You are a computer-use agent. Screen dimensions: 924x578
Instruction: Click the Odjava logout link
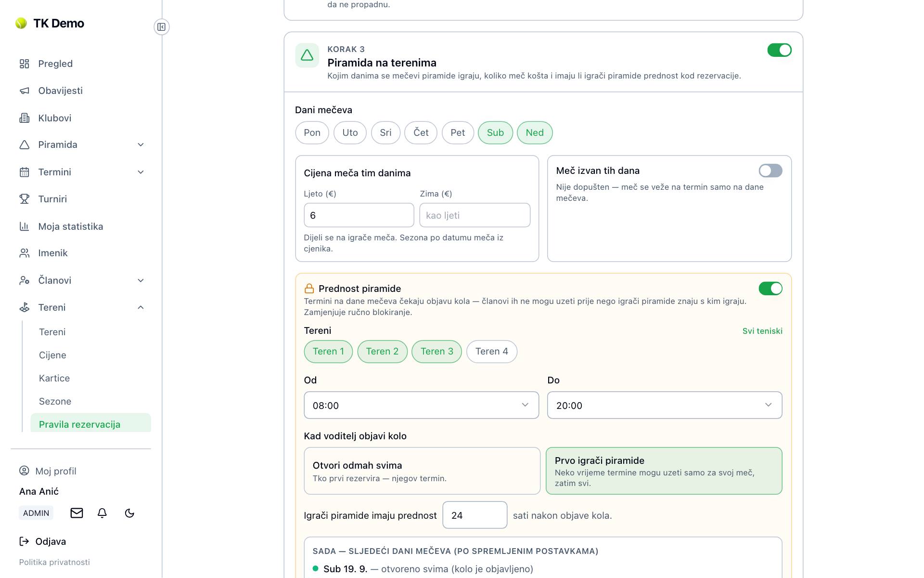(x=43, y=541)
